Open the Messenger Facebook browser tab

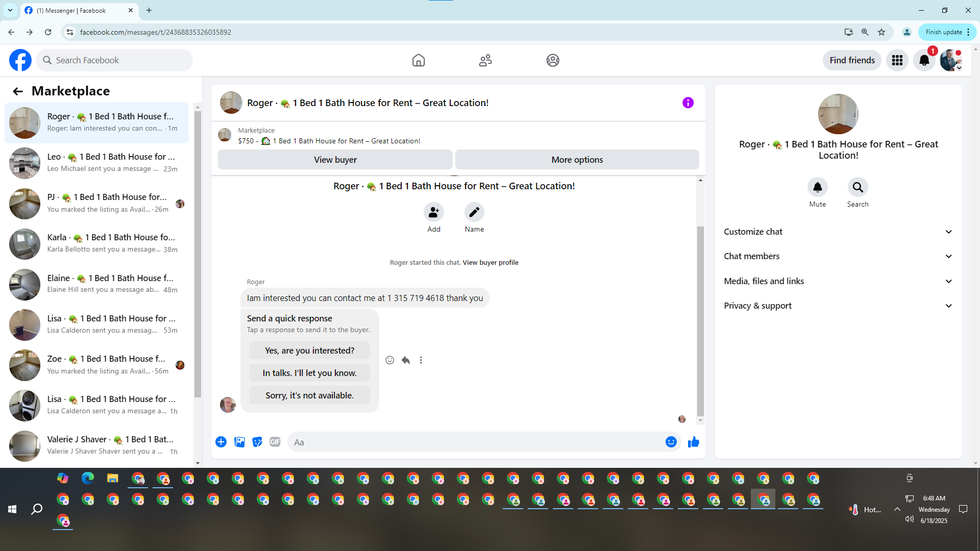79,10
